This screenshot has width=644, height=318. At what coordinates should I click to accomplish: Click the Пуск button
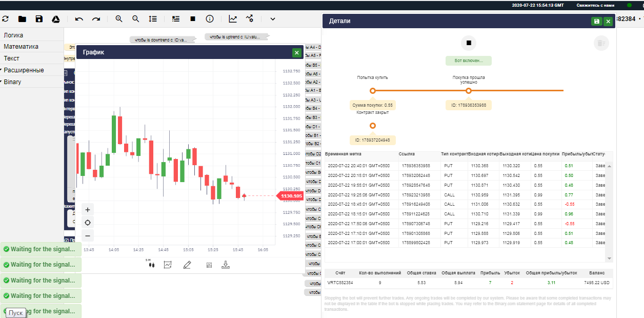pyautogui.click(x=16, y=313)
